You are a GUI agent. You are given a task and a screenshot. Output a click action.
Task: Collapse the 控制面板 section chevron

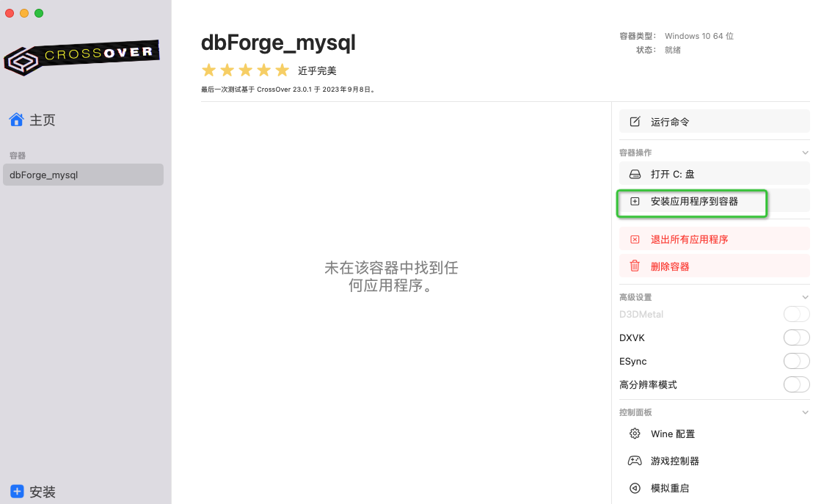805,412
